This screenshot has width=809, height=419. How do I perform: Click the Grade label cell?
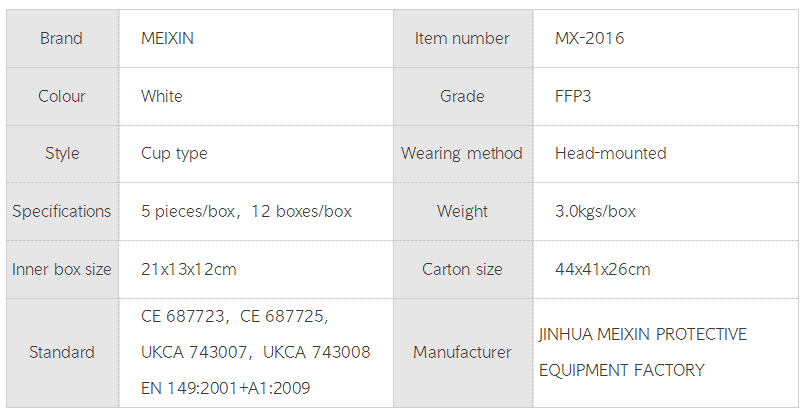coord(462,97)
